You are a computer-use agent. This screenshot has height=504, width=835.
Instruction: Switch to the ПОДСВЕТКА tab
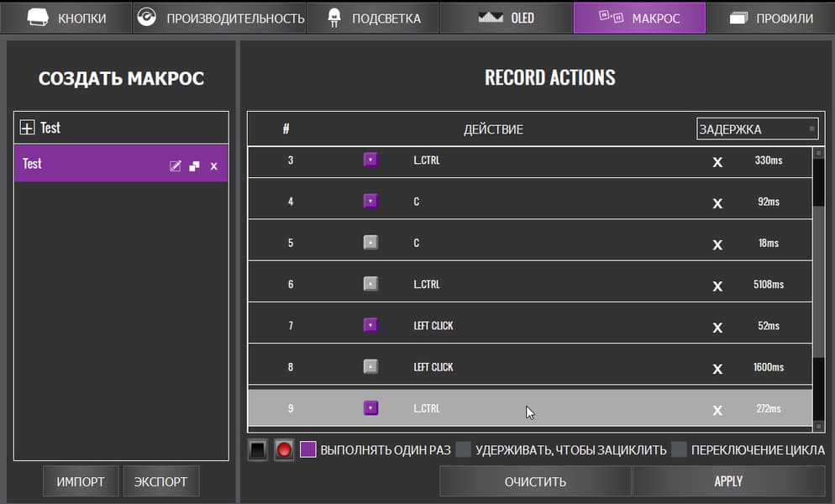point(372,18)
